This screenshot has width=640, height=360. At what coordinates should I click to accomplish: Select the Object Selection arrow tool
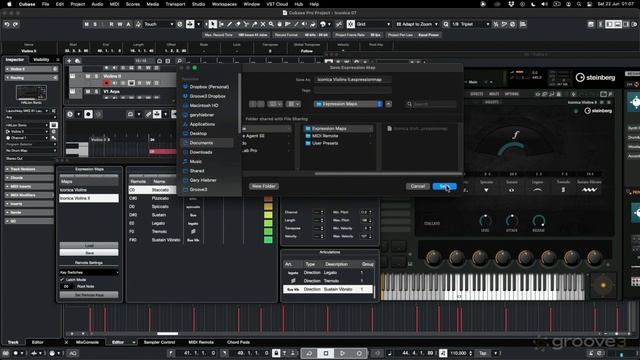click(213, 24)
